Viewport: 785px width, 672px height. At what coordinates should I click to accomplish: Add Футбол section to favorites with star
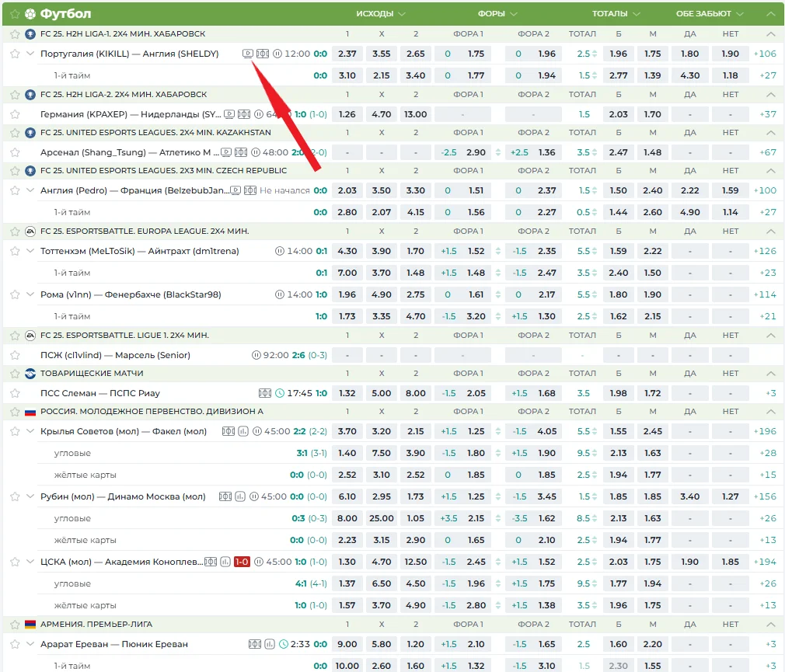click(15, 14)
